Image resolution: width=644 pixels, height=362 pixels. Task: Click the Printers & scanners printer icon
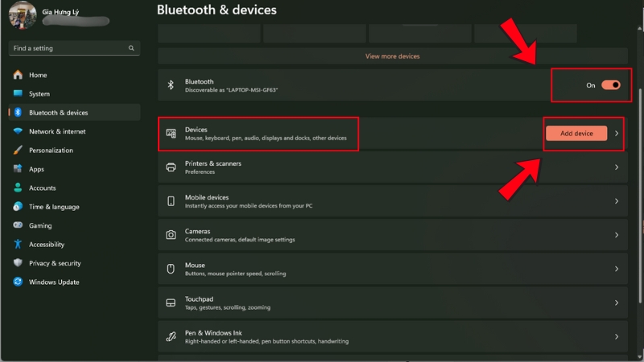point(171,167)
